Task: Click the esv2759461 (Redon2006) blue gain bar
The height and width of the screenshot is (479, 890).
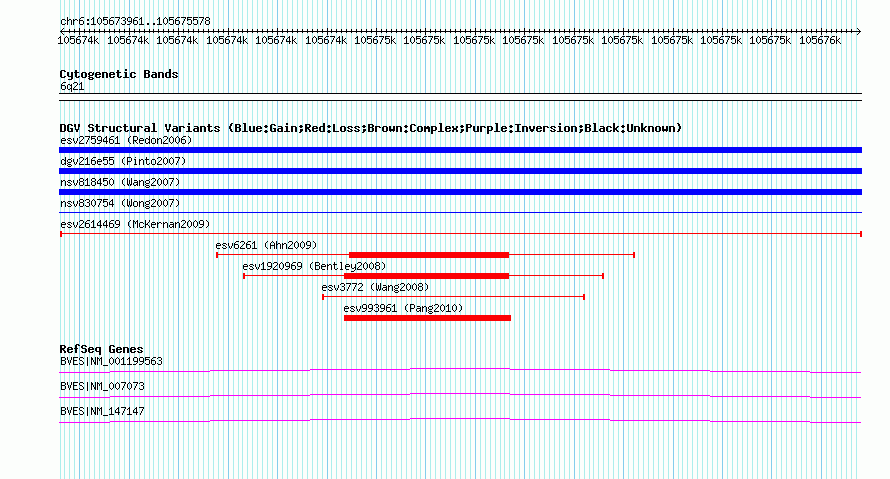Action: pos(460,150)
